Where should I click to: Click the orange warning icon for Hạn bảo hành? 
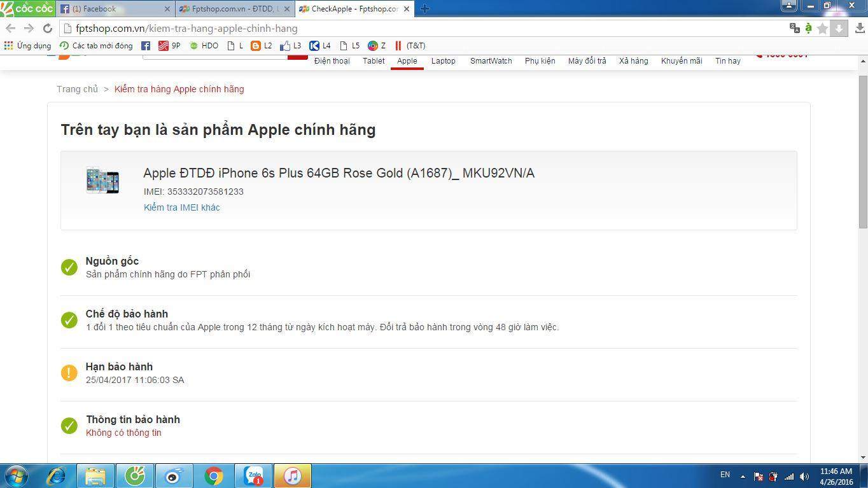click(69, 373)
